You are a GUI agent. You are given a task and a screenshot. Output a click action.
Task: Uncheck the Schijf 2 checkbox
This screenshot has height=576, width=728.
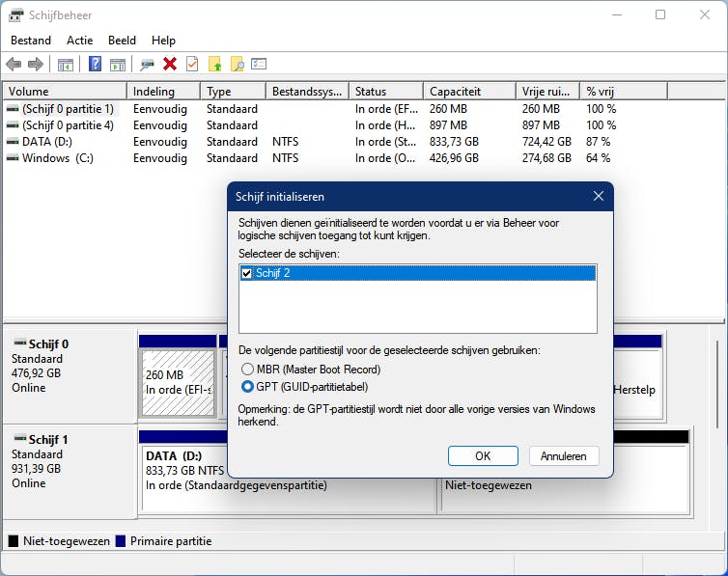coord(246,273)
